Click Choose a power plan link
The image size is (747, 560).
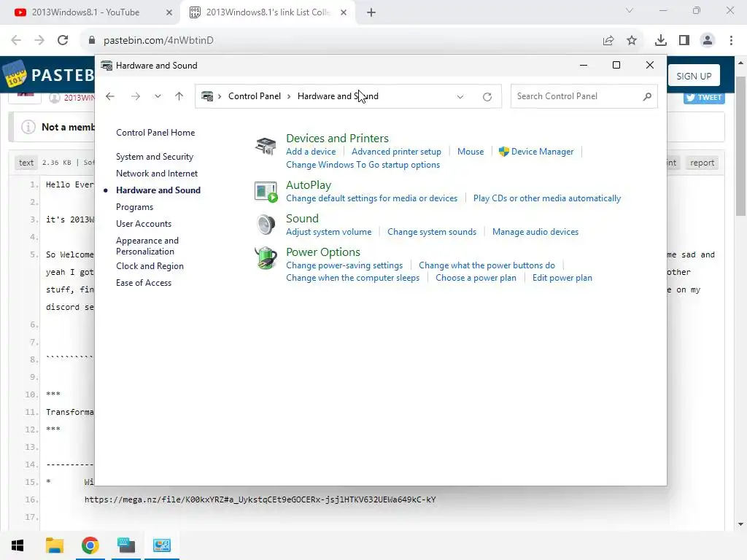(x=476, y=278)
